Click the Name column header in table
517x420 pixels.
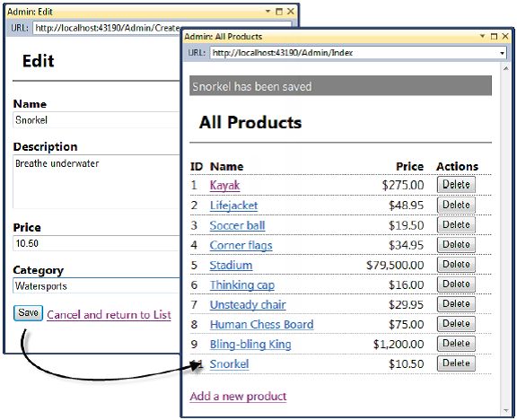(226, 167)
